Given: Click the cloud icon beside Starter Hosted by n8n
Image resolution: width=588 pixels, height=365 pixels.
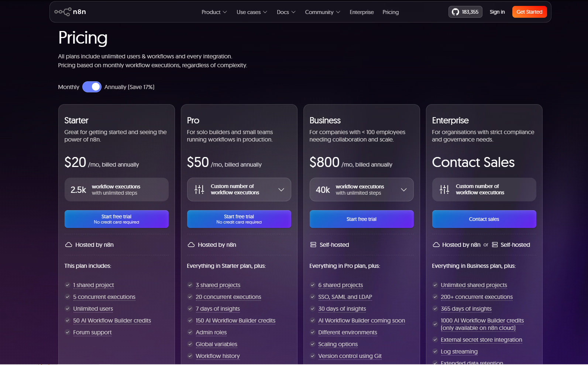Looking at the screenshot, I should [x=69, y=245].
